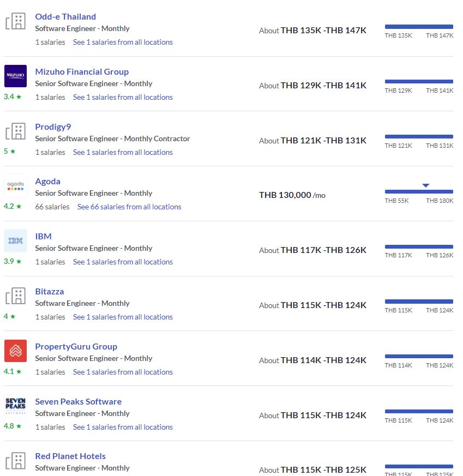See PropertyGuru salaries from all locations
The image size is (463, 476).
123,372
